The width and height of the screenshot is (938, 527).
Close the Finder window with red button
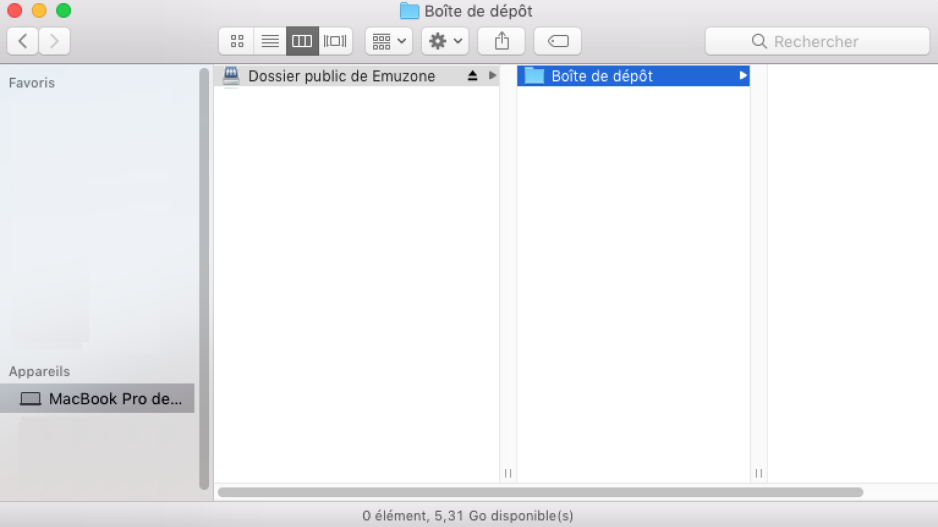point(14,10)
